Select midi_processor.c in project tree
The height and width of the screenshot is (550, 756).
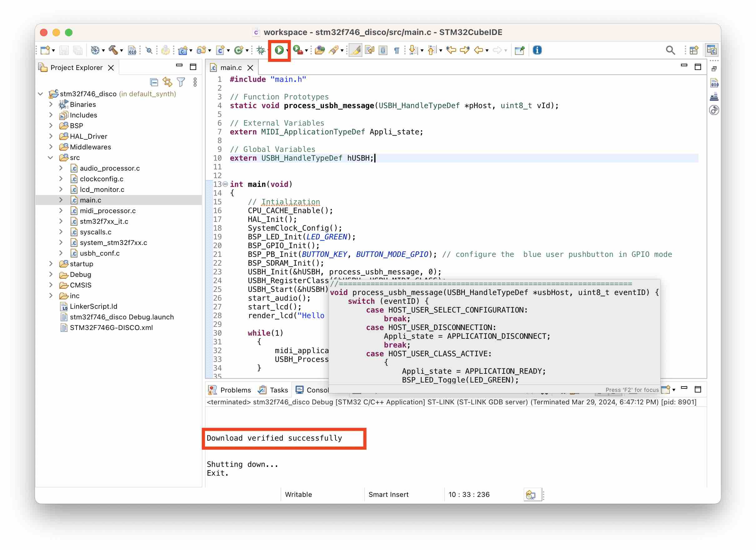click(108, 211)
